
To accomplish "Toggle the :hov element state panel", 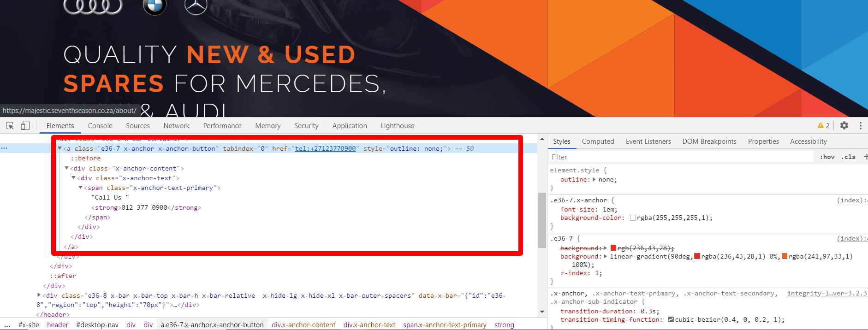I will pyautogui.click(x=827, y=157).
